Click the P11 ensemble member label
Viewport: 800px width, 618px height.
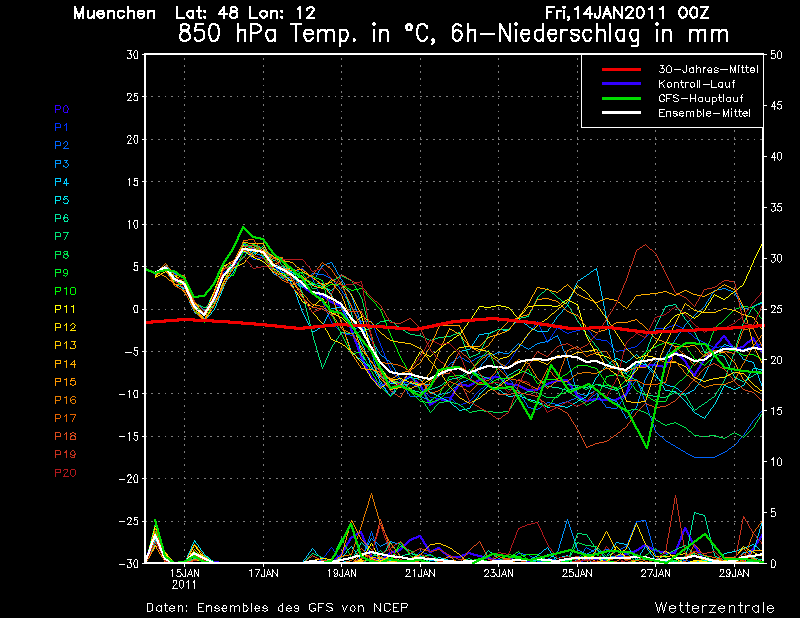coord(65,309)
